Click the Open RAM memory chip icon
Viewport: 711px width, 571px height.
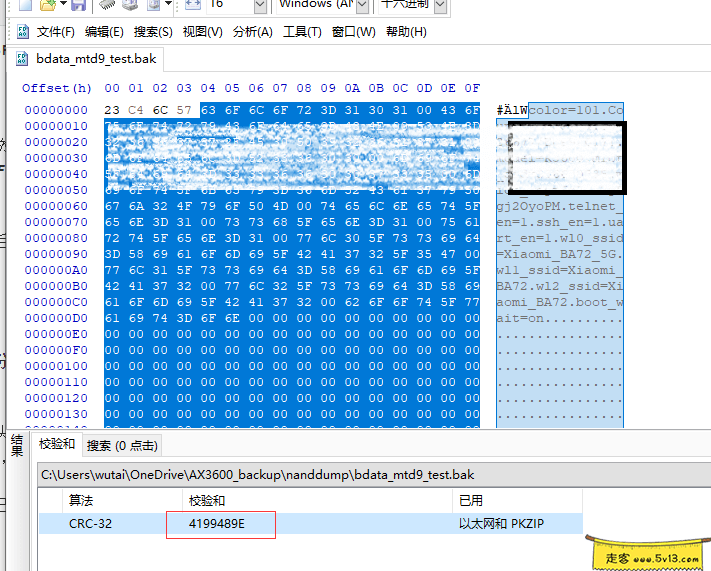tap(107, 5)
